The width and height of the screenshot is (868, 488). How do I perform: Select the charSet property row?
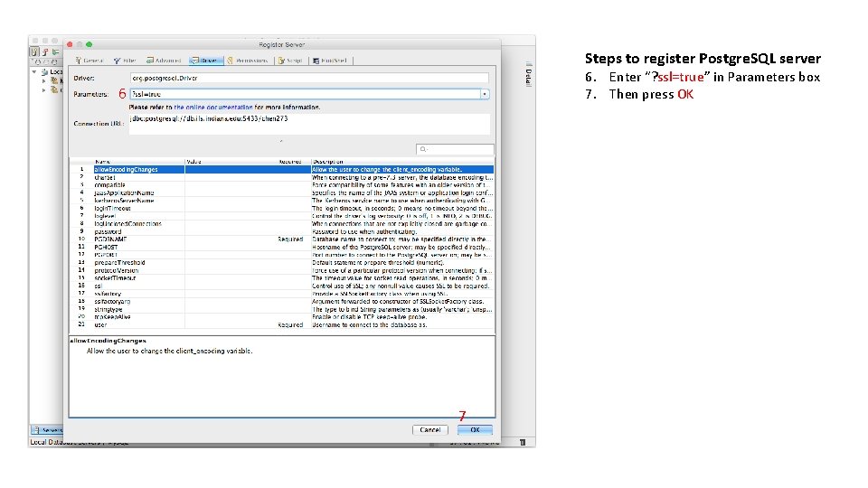[x=282, y=177]
